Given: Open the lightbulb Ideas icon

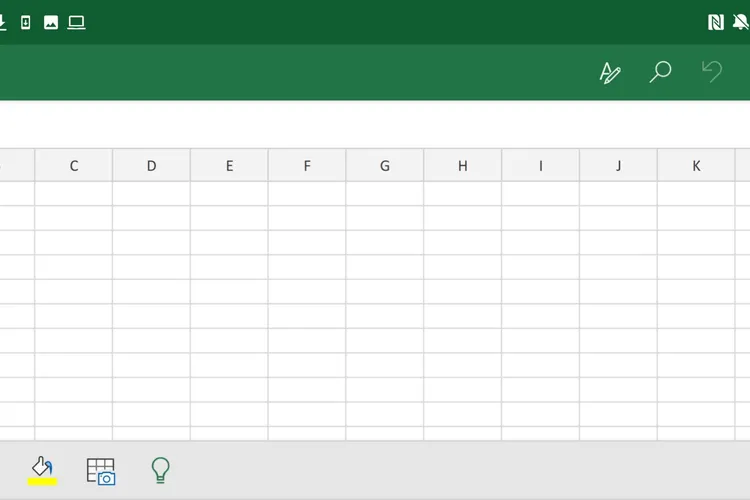Looking at the screenshot, I should (160, 470).
